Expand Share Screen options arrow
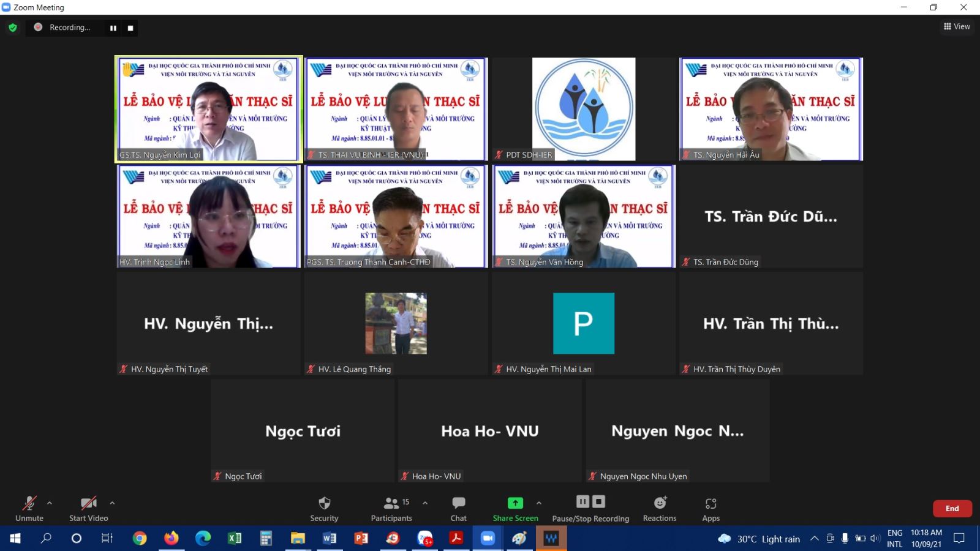Image resolution: width=980 pixels, height=551 pixels. pos(539,503)
